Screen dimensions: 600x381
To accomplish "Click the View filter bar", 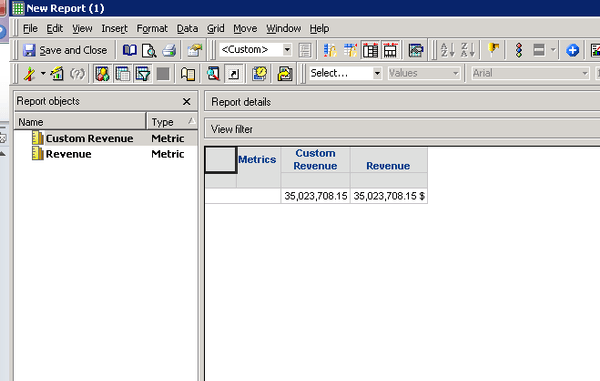I will pyautogui.click(x=402, y=129).
